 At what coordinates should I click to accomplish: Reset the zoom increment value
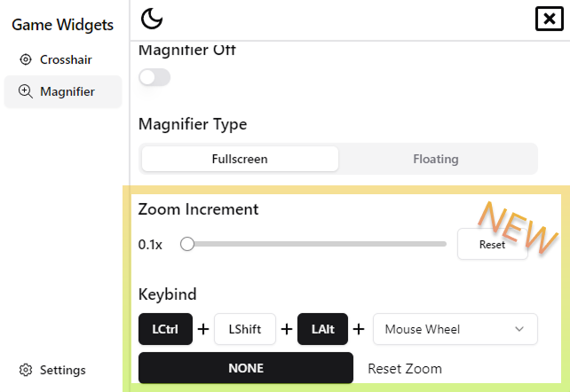[x=492, y=244]
